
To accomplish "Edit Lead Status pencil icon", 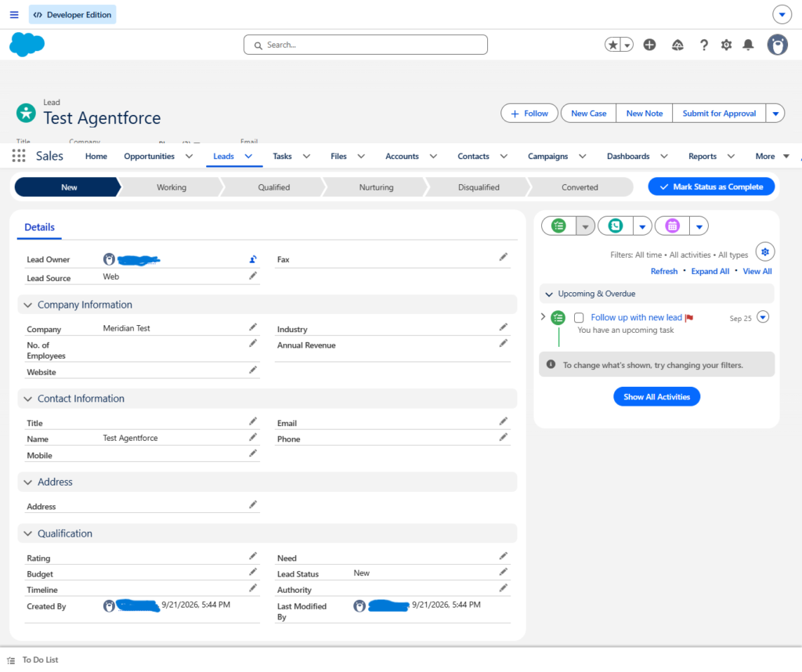I will [x=504, y=572].
